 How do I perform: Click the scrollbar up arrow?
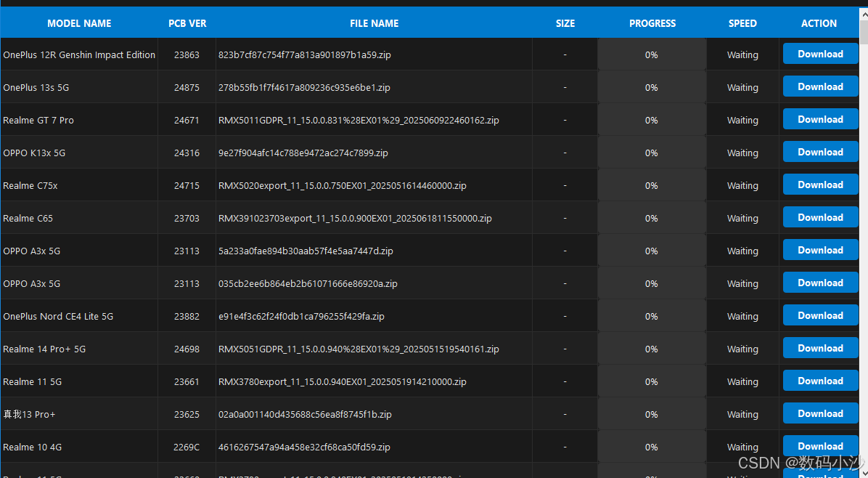pyautogui.click(x=864, y=14)
